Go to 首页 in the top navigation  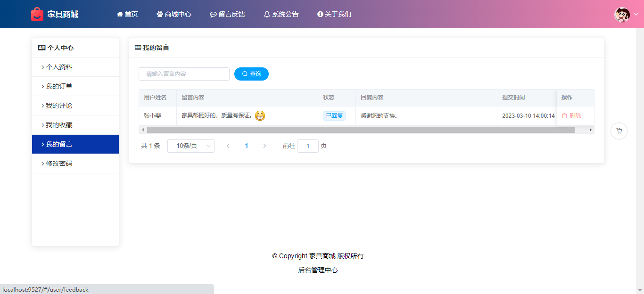[127, 14]
